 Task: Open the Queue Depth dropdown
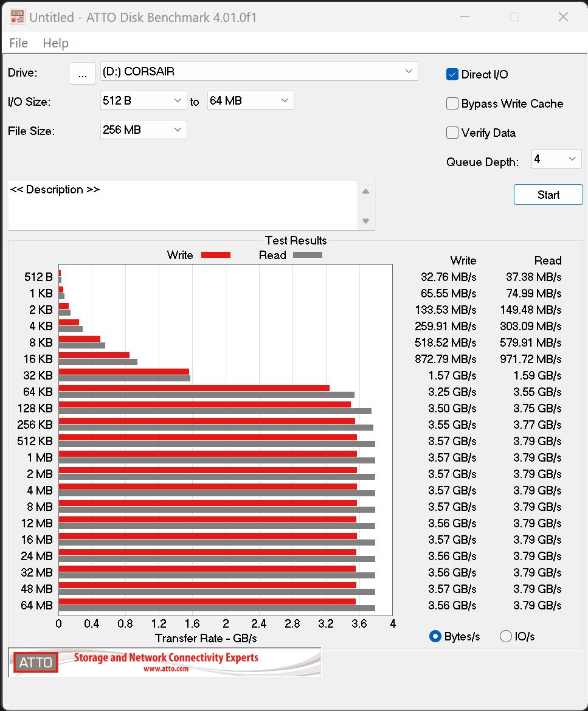[x=556, y=159]
